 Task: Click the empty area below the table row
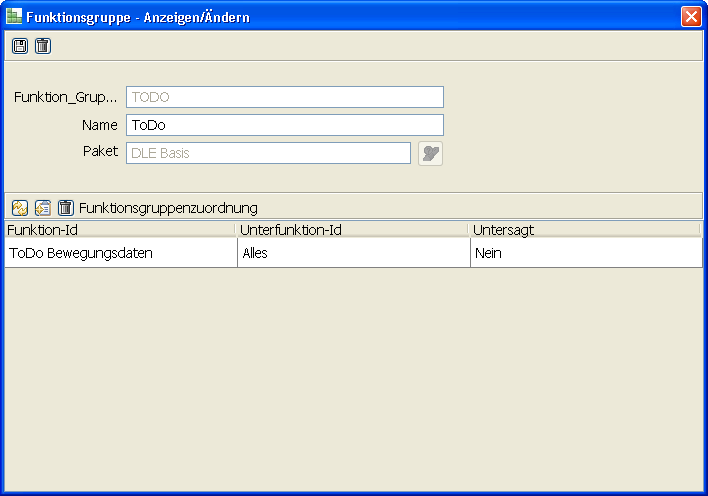(354, 380)
